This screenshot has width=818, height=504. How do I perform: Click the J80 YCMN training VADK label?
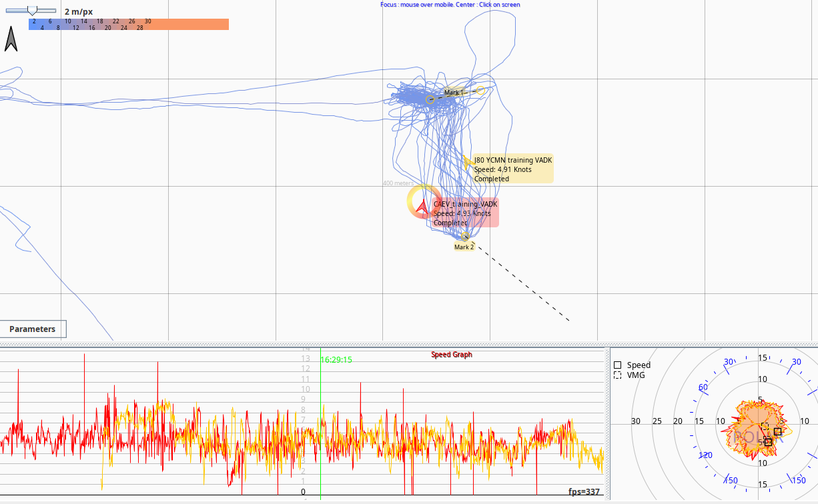coord(513,160)
